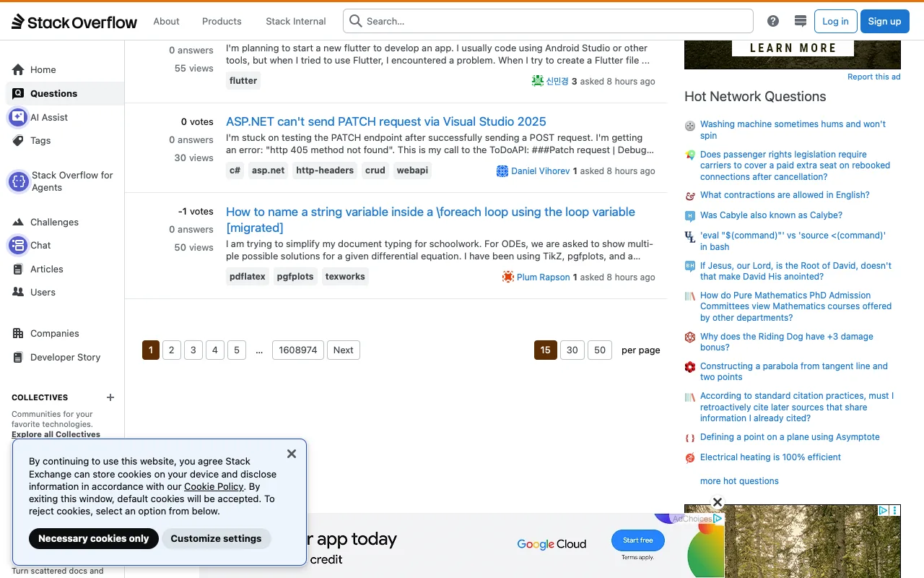The width and height of the screenshot is (924, 578).
Task: Add a collective with the plus icon
Action: pos(110,397)
